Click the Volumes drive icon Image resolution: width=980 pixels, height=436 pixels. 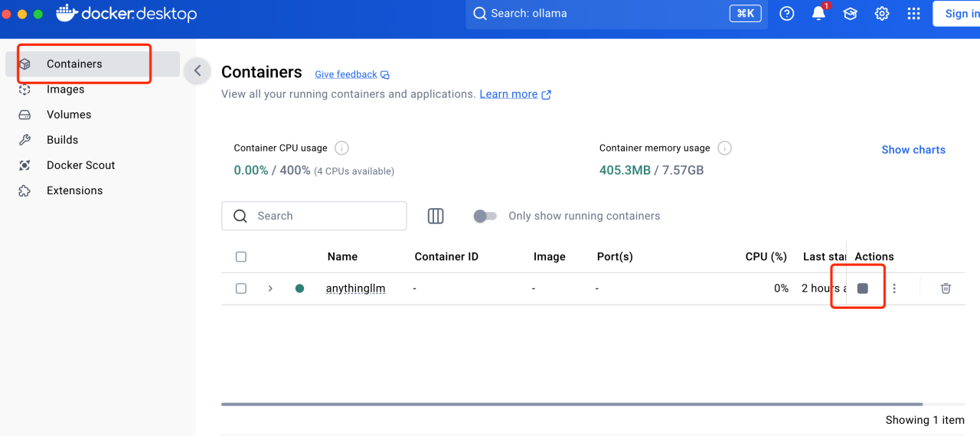coord(24,115)
